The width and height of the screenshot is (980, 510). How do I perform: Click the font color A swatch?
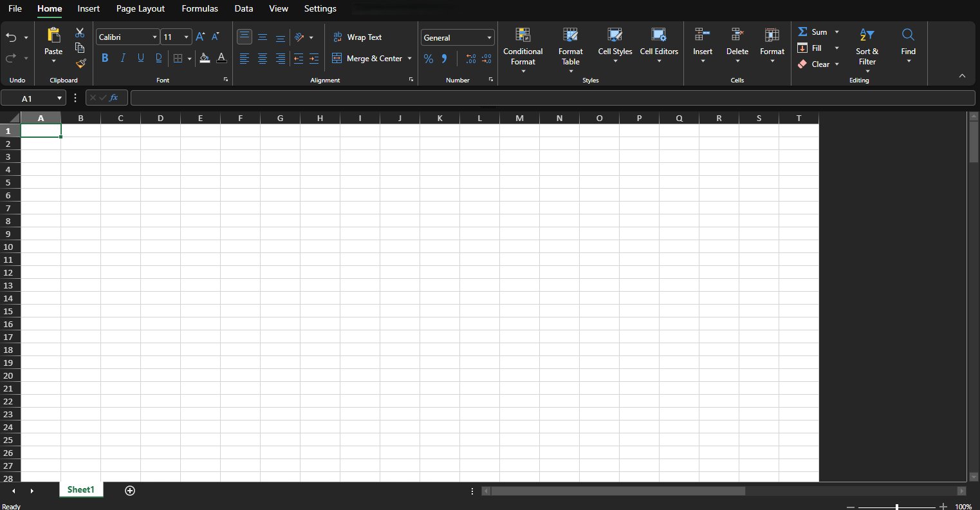221,59
